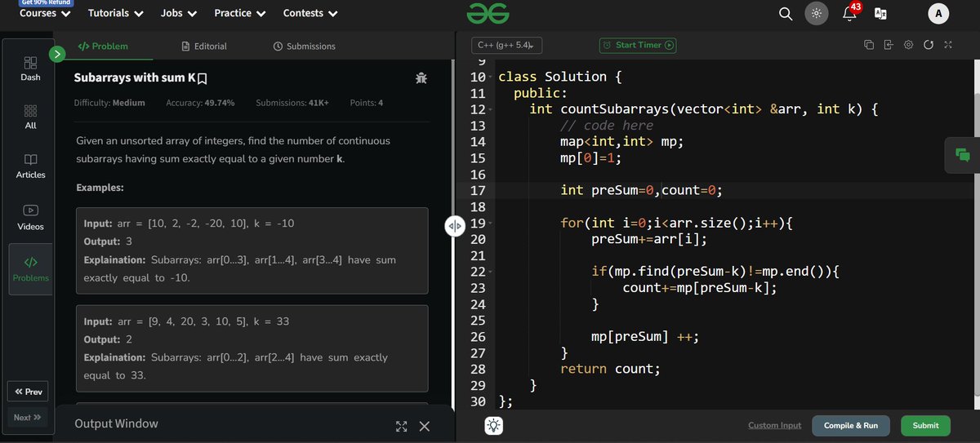Click the 'Points: 4' text
Screen dimensions: 980x443
pyautogui.click(x=367, y=103)
